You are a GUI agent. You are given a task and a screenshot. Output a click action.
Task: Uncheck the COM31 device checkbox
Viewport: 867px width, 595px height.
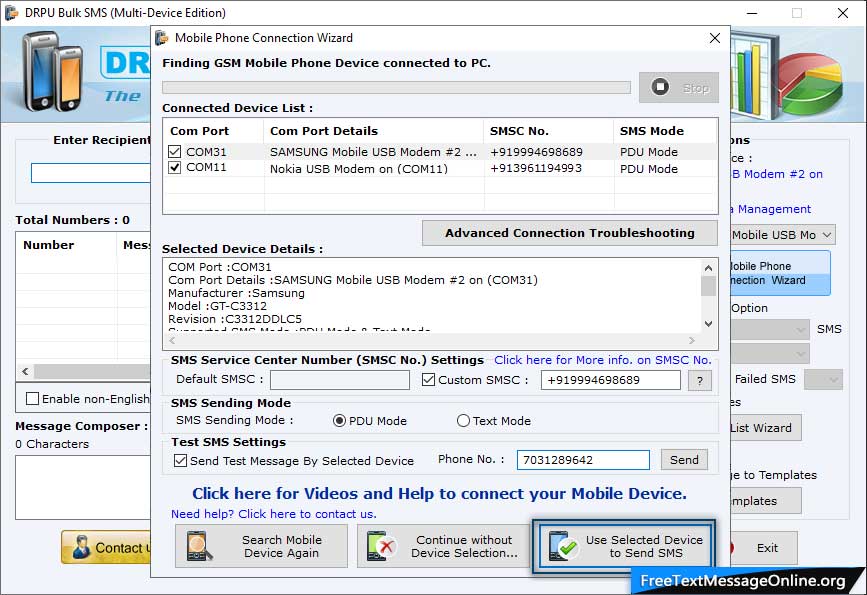175,152
